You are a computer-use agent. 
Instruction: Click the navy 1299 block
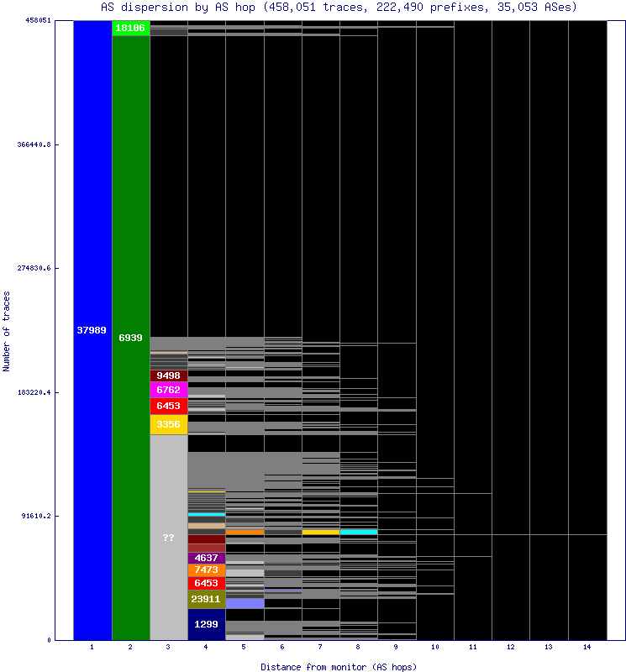point(206,624)
